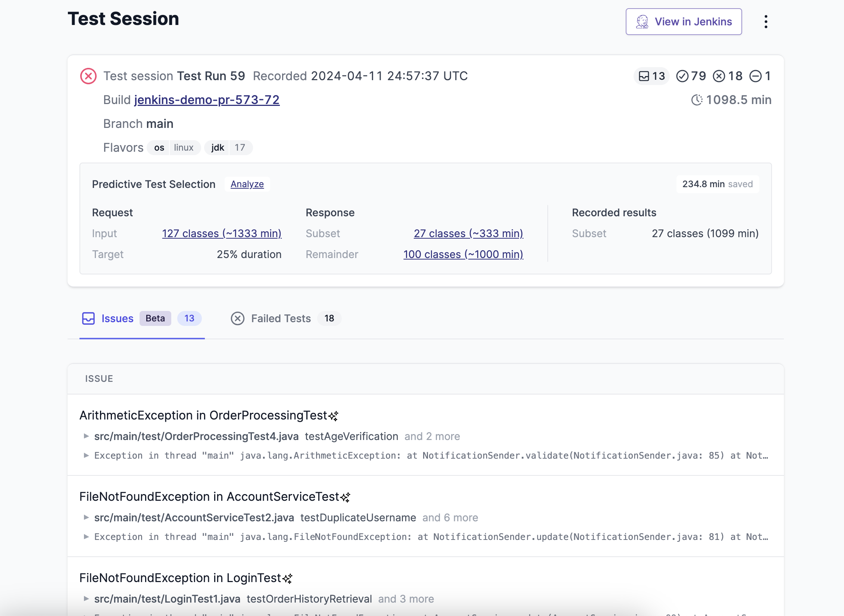Click the Analyze link

pos(247,184)
